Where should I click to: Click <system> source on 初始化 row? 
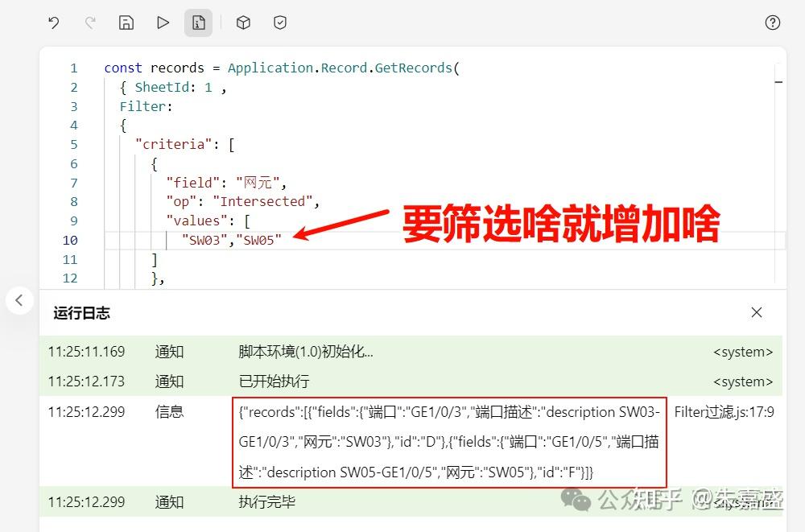click(743, 352)
